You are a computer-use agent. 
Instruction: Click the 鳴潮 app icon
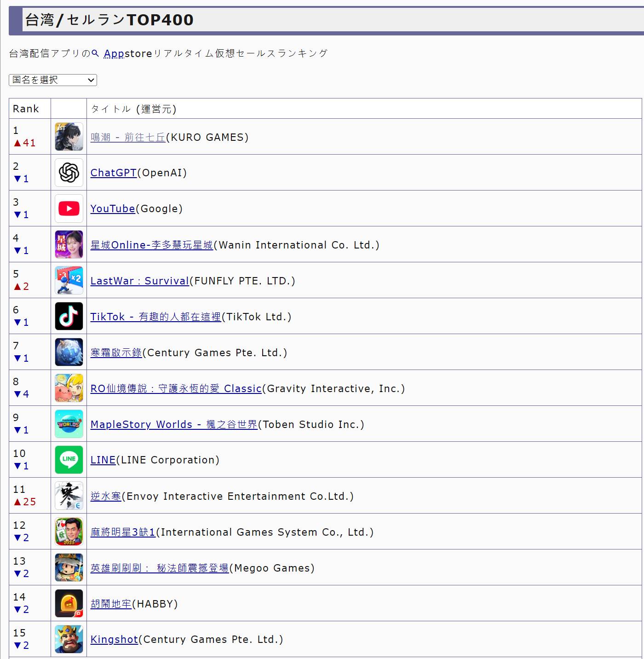point(69,137)
